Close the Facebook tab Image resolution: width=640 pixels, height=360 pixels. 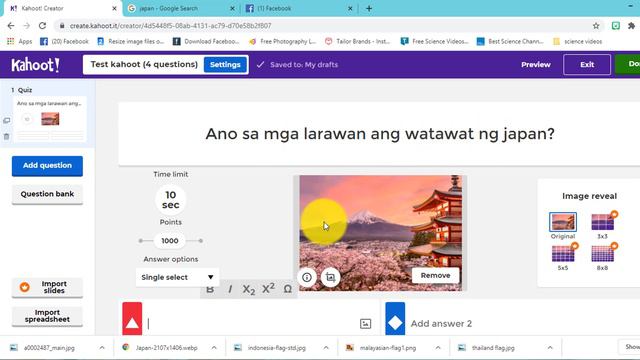tap(350, 8)
